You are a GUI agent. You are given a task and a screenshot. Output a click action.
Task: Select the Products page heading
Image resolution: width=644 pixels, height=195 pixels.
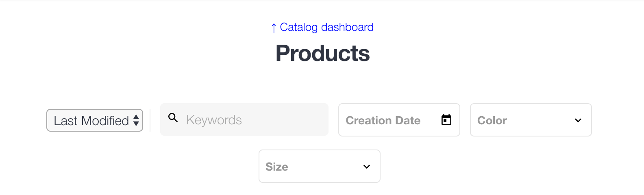(323, 53)
